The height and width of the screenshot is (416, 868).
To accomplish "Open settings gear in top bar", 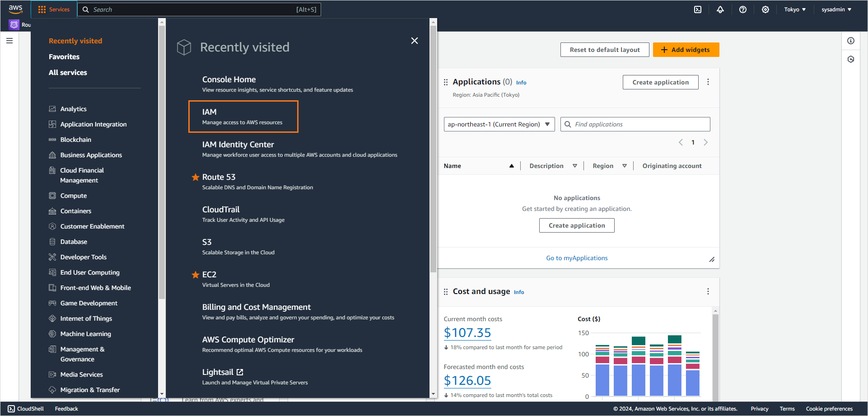I will [x=765, y=9].
